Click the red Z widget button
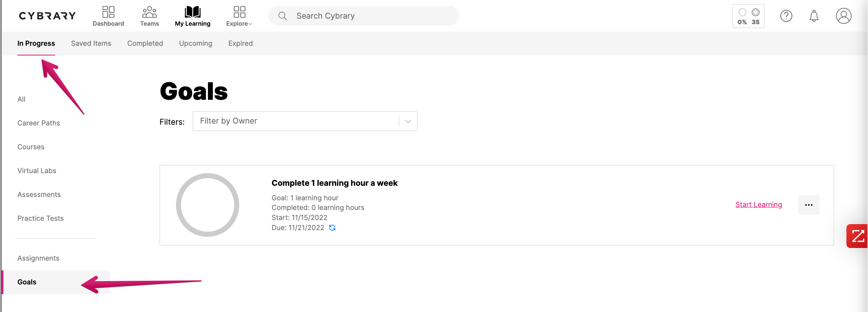 (857, 236)
